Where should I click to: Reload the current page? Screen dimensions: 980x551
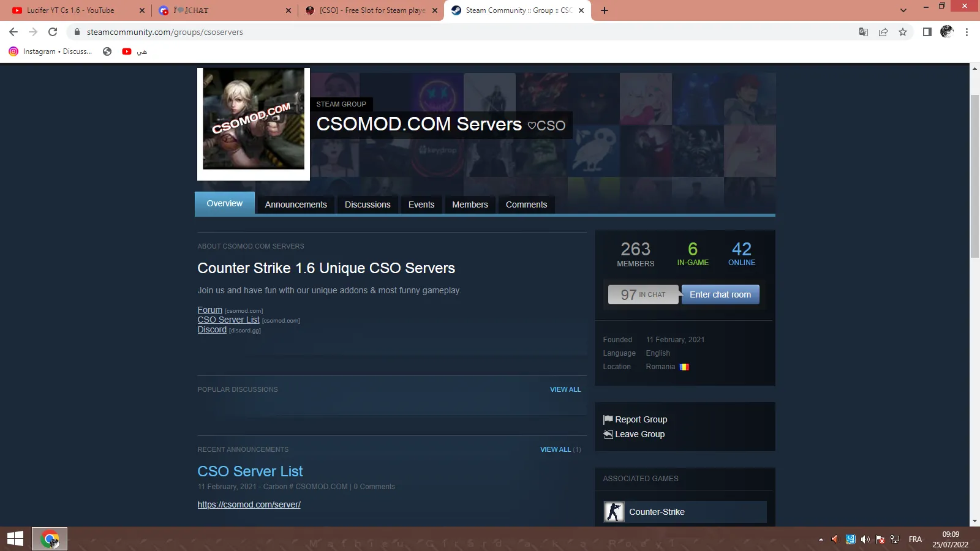53,32
